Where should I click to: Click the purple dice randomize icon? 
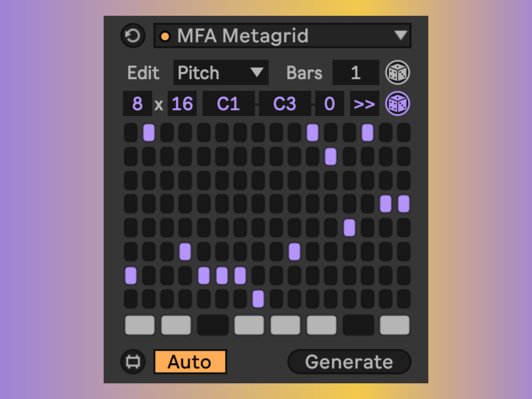(397, 103)
